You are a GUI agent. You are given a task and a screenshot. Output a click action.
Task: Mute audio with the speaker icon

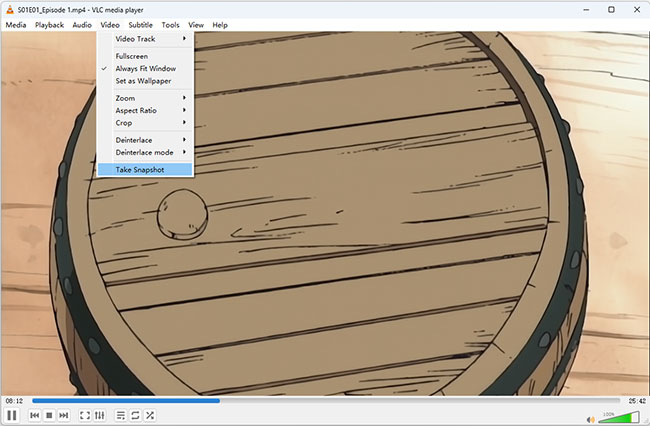pos(591,420)
